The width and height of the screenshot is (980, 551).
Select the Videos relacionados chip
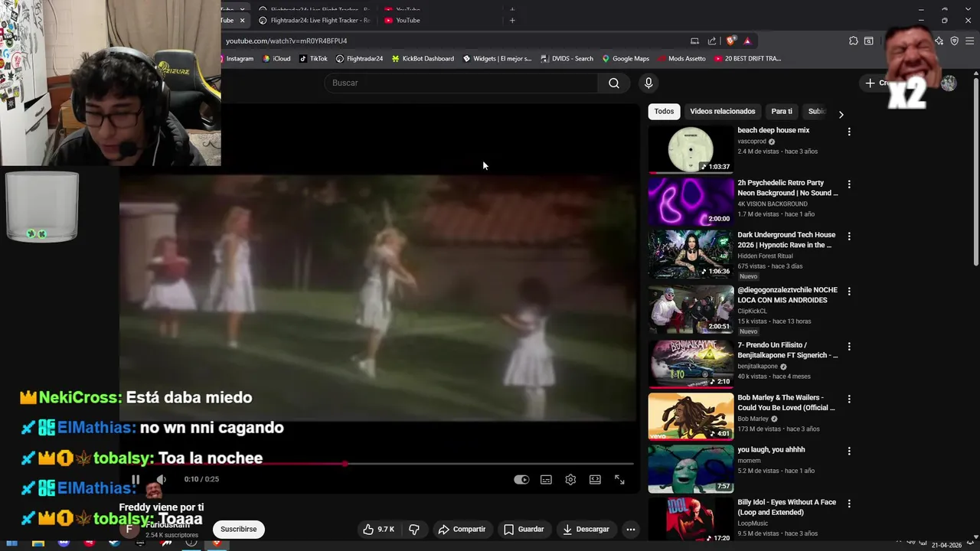tap(722, 112)
